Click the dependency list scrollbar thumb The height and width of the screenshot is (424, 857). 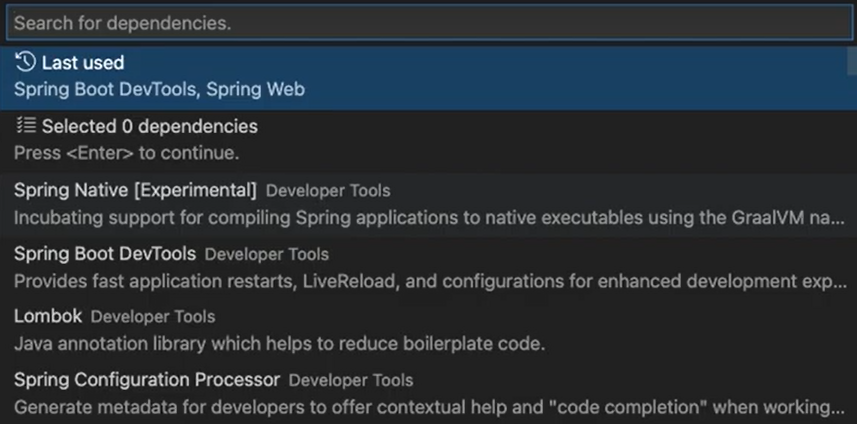[851, 60]
